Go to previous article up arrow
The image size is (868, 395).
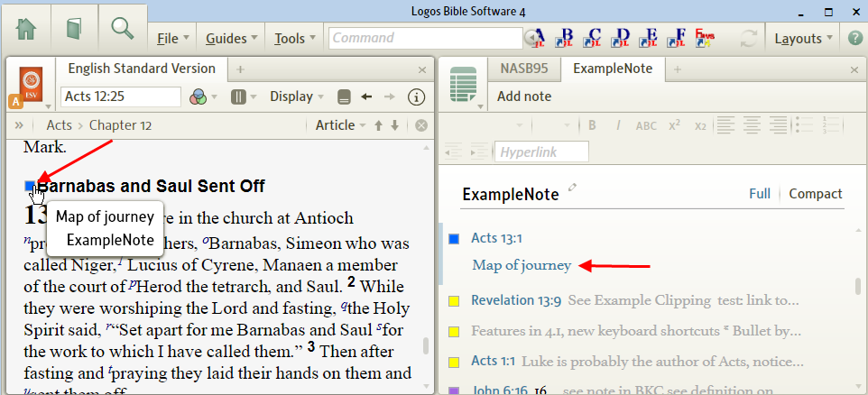379,125
